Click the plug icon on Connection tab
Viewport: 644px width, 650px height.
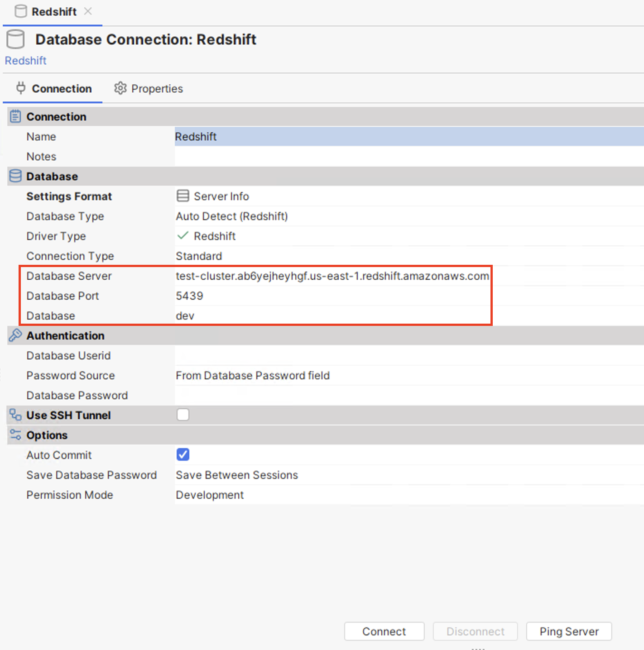pyautogui.click(x=21, y=88)
